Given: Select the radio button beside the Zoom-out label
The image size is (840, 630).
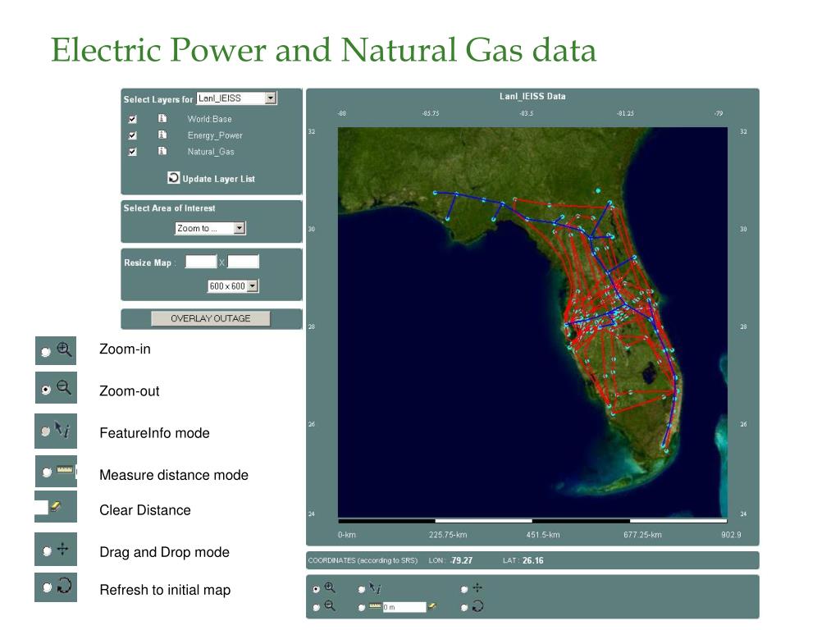Looking at the screenshot, I should [x=46, y=390].
